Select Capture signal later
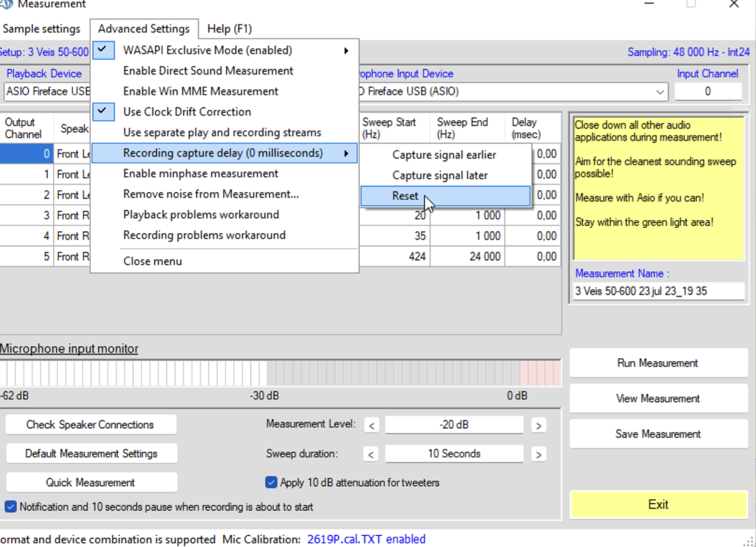This screenshot has width=756, height=547. tap(440, 175)
